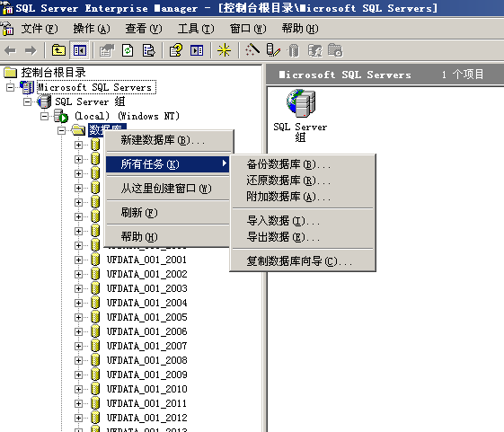Select the UFDATA_001_2004 database row
Viewport: 504px width, 432px height.
pyautogui.click(x=147, y=303)
